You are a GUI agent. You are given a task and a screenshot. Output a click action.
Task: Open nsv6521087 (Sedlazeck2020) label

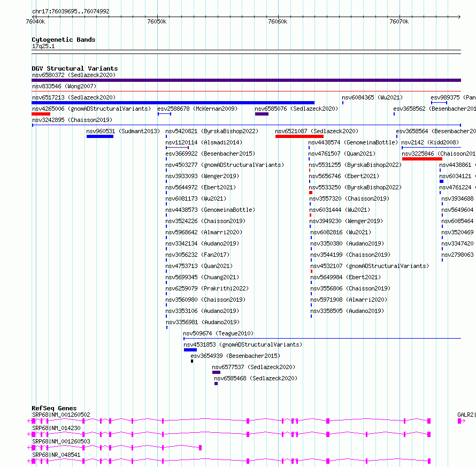[x=317, y=131]
